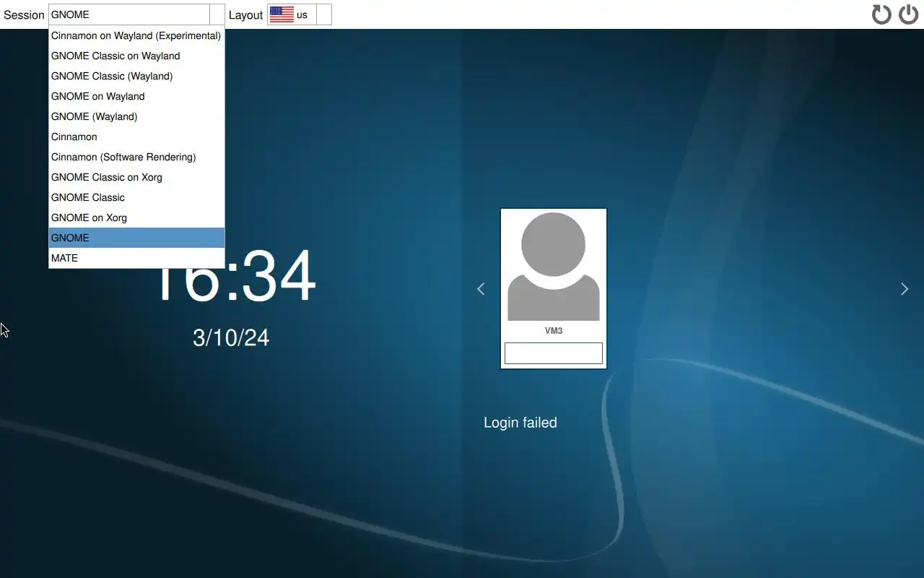
Task: Click the Session label
Action: pos(24,15)
